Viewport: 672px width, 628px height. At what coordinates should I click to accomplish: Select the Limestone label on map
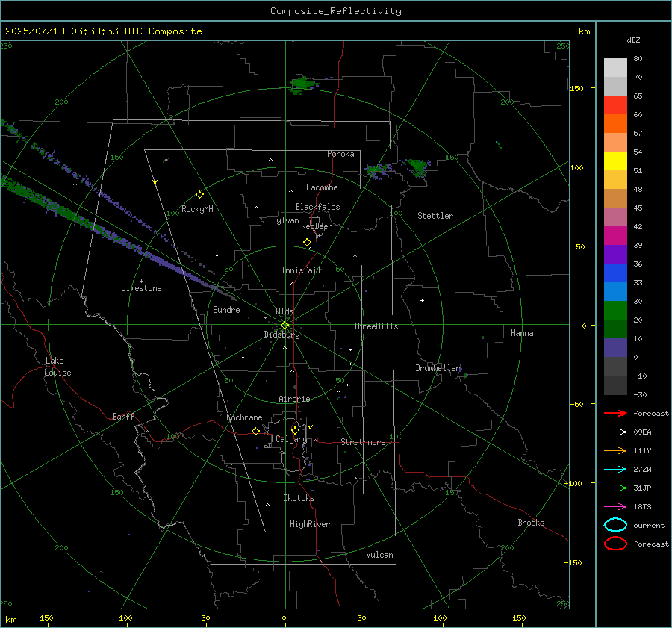click(x=141, y=288)
